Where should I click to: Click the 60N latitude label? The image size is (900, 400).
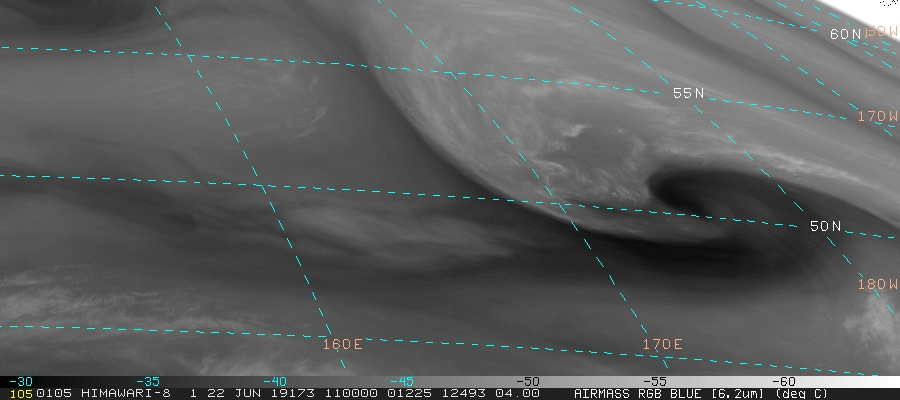coord(845,34)
